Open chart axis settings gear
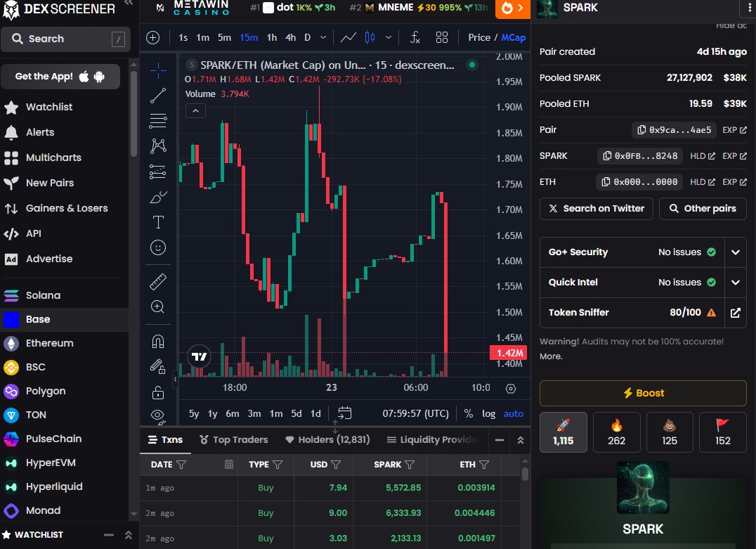The height and width of the screenshot is (549, 756). pyautogui.click(x=511, y=388)
